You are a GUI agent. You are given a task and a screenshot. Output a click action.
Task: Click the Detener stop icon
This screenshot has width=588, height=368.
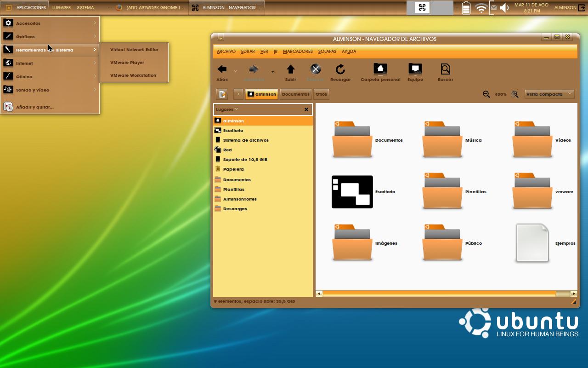point(315,69)
